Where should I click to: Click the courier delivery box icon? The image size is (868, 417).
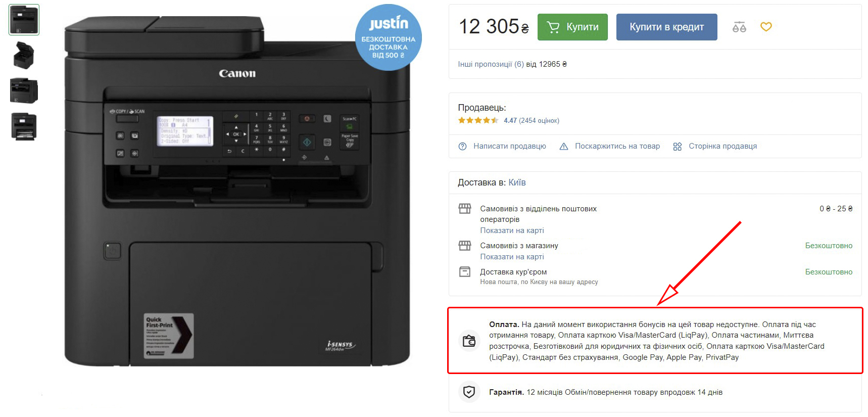click(465, 272)
